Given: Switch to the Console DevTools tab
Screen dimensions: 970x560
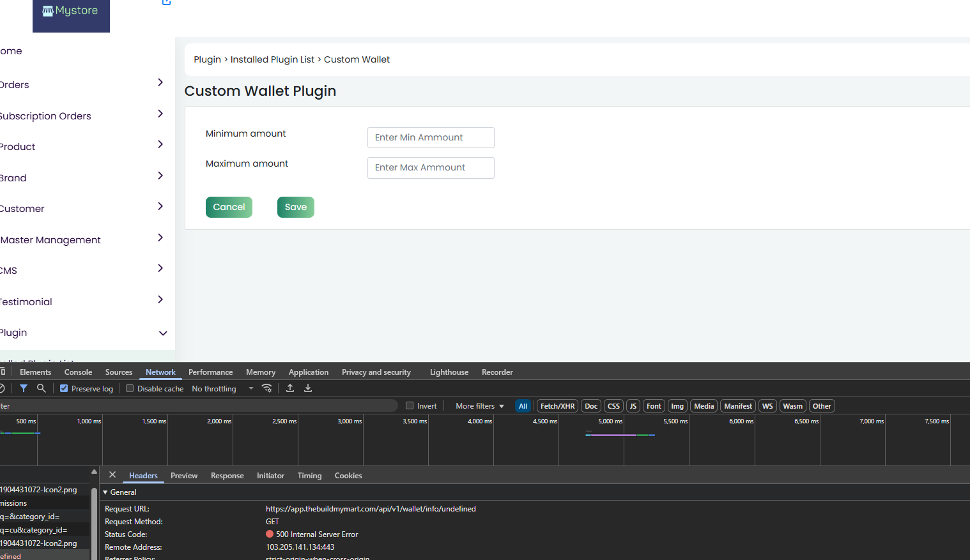Looking at the screenshot, I should coord(78,372).
